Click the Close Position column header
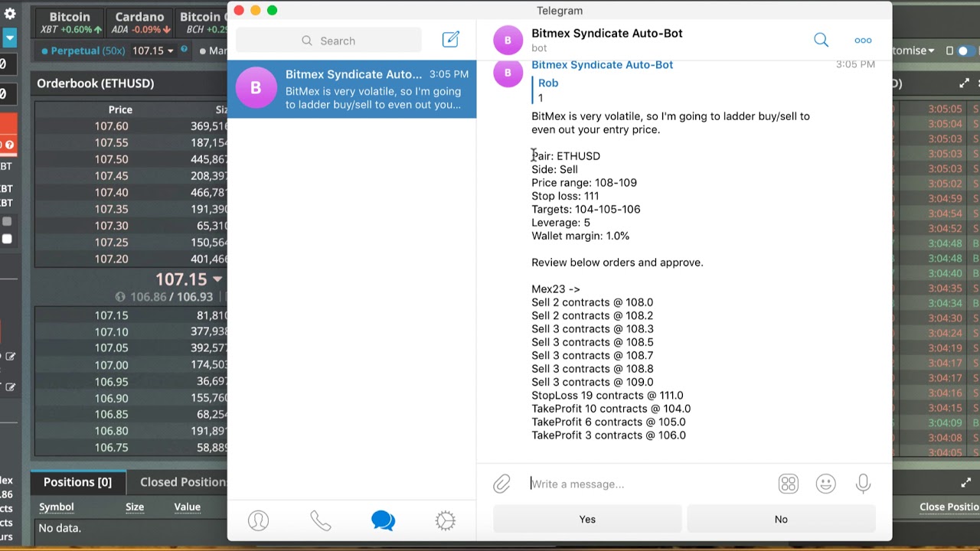The image size is (980, 551). point(949,507)
